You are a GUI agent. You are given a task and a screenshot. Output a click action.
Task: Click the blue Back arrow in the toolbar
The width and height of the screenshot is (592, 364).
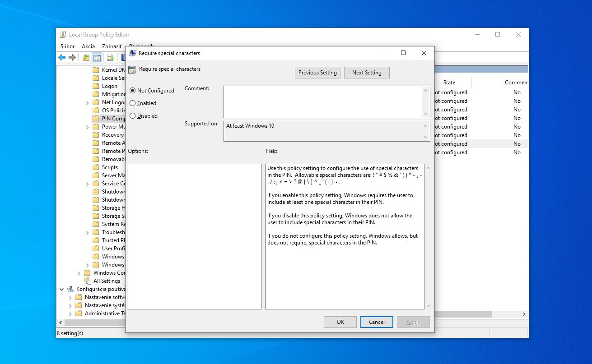tap(62, 57)
